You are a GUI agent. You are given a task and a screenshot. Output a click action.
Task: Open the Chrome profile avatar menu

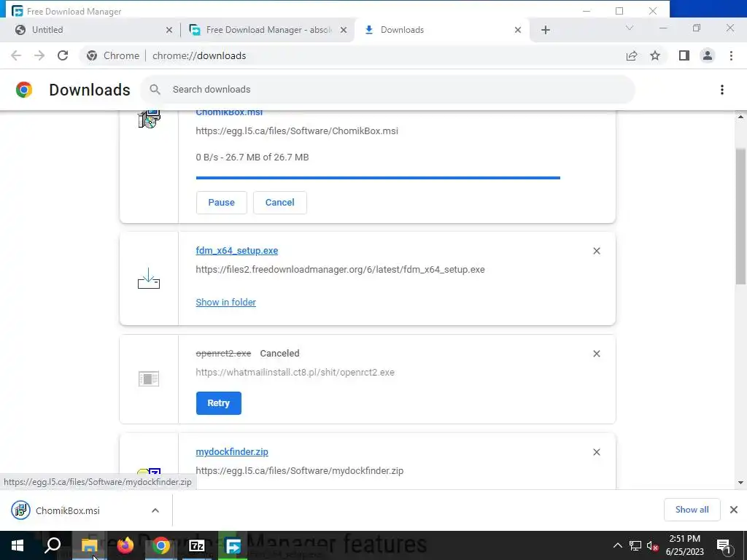coord(708,55)
